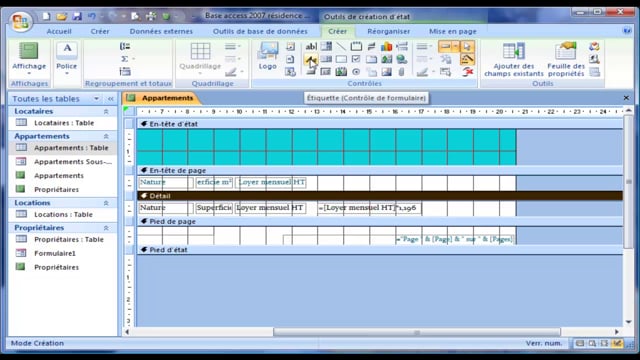Switch to report view icon in status bar
The height and width of the screenshot is (360, 640).
point(580,343)
